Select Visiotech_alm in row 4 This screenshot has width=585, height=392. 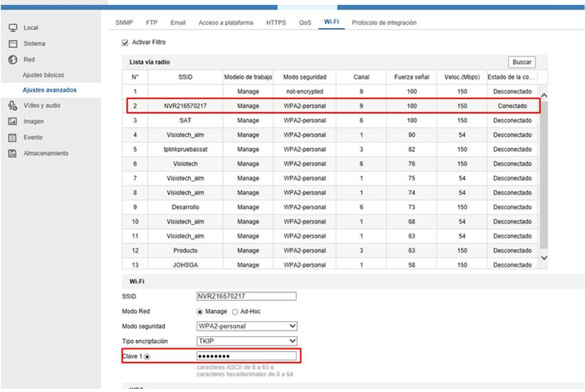tap(185, 135)
